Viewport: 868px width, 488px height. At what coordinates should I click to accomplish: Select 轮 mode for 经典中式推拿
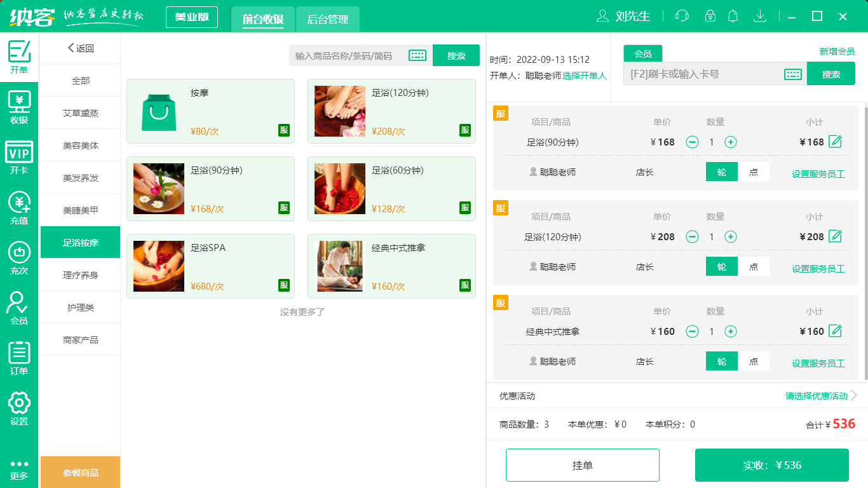721,360
